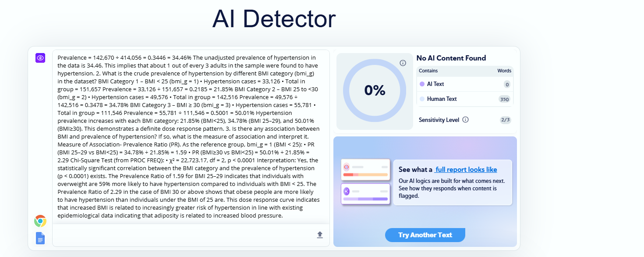
Task: Click the AI Detector heading
Action: (274, 19)
